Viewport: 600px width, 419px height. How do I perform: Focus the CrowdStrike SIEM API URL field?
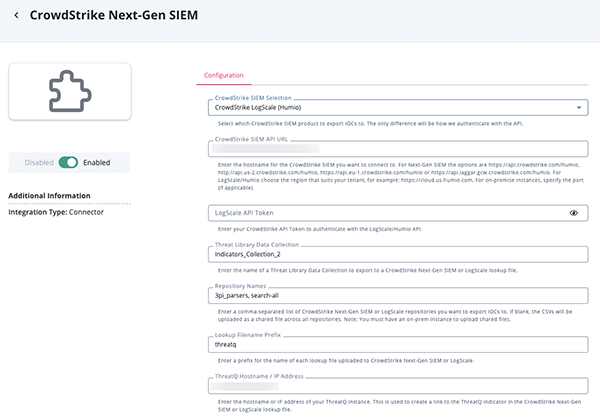(x=398, y=149)
